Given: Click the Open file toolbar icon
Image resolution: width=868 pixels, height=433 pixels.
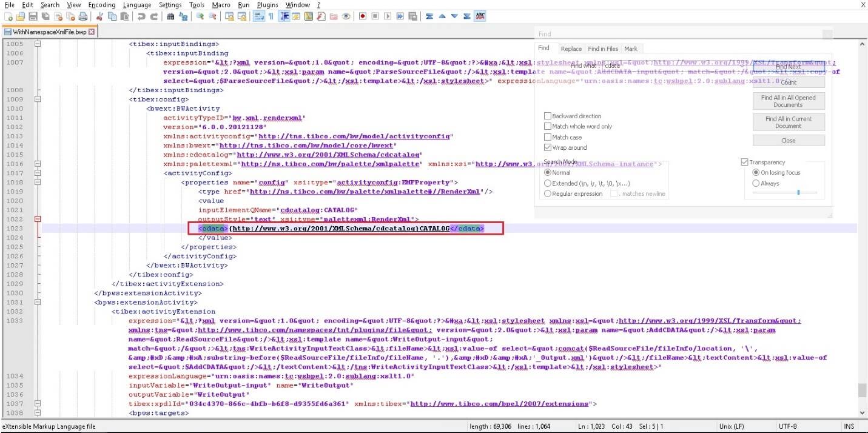Looking at the screenshot, I should pyautogui.click(x=21, y=16).
